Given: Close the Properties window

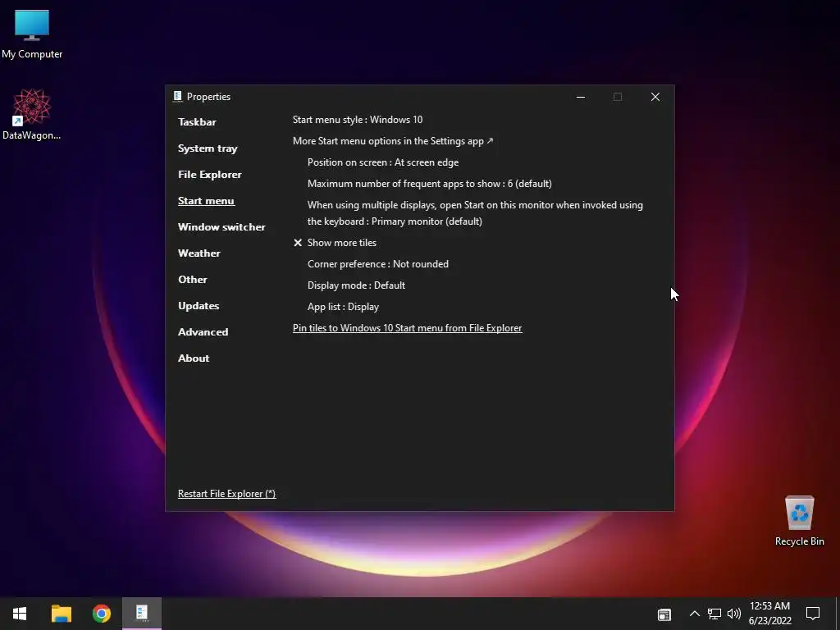Looking at the screenshot, I should (655, 97).
